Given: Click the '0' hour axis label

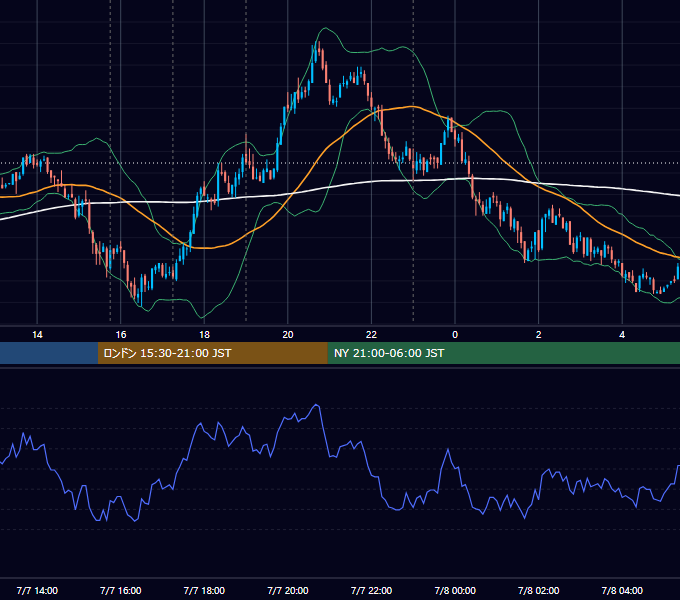Looking at the screenshot, I should (x=455, y=335).
